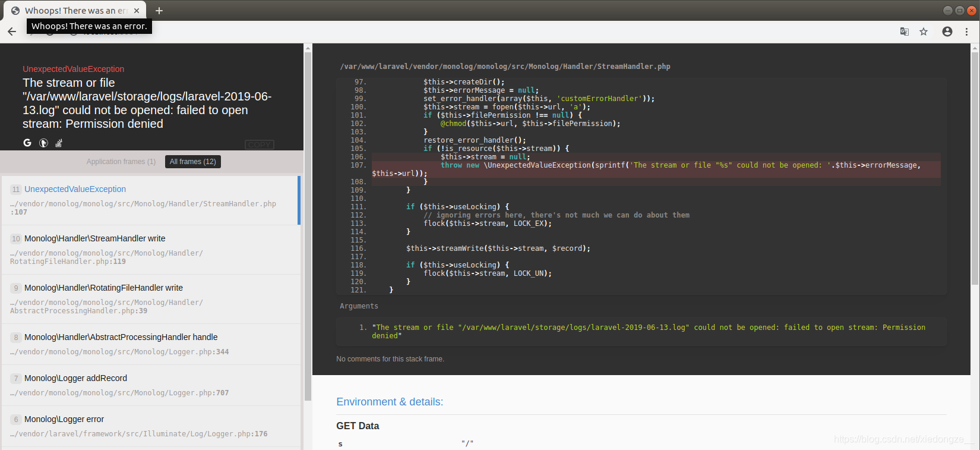The width and height of the screenshot is (980, 450).
Task: Click 'No comments for this stack frame.'
Action: tap(390, 359)
